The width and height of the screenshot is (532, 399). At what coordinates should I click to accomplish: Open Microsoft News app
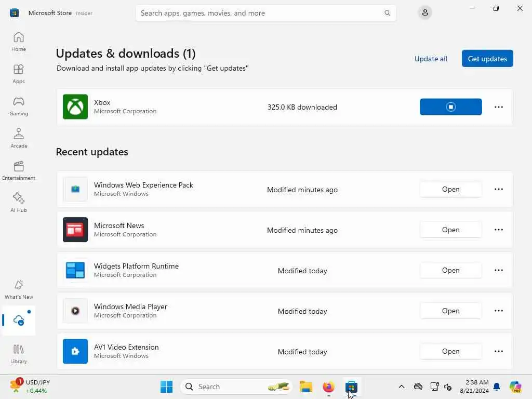(450, 230)
